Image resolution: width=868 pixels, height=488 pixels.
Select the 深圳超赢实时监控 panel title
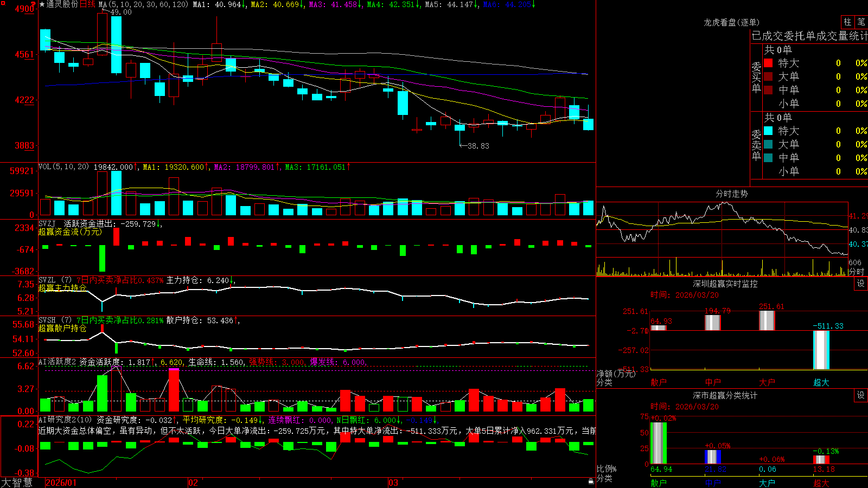tap(725, 284)
